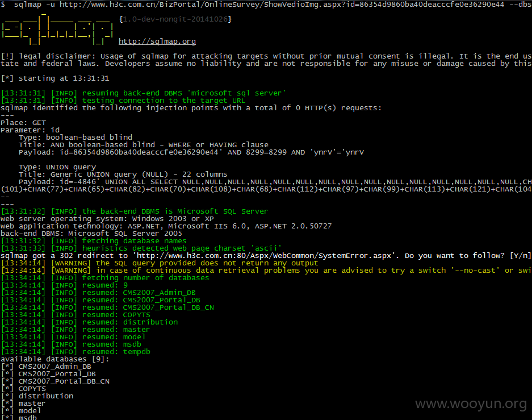The width and height of the screenshot is (532, 420).
Task: Click 'back-end DBMS: Microsoft SQL Server 2005'
Action: pos(91,234)
